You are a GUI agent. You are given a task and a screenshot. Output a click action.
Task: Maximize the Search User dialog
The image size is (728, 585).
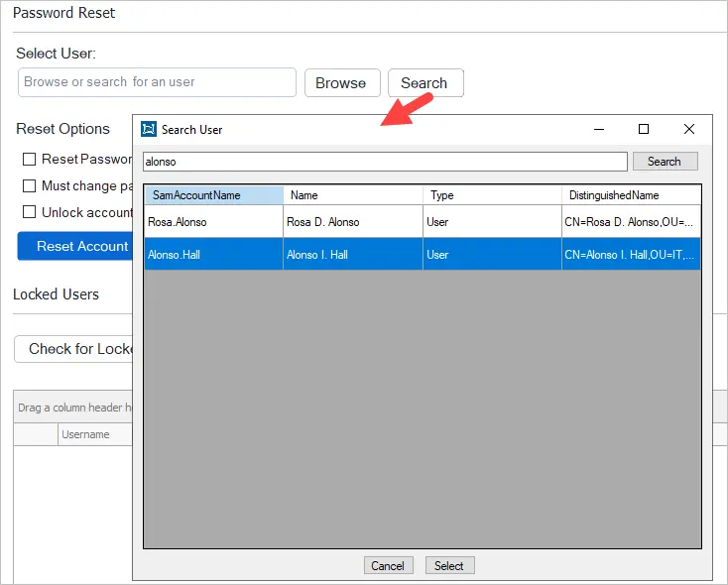coord(644,129)
